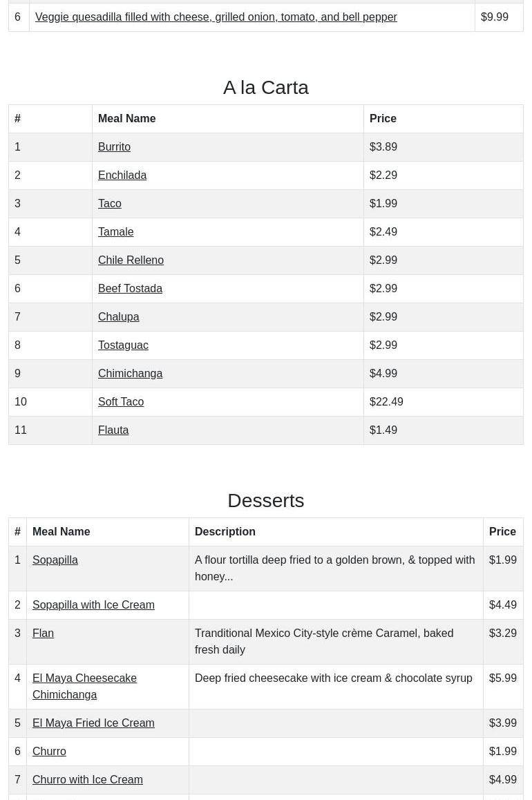Open the Flan dessert link
The width and height of the screenshot is (532, 800).
click(43, 634)
